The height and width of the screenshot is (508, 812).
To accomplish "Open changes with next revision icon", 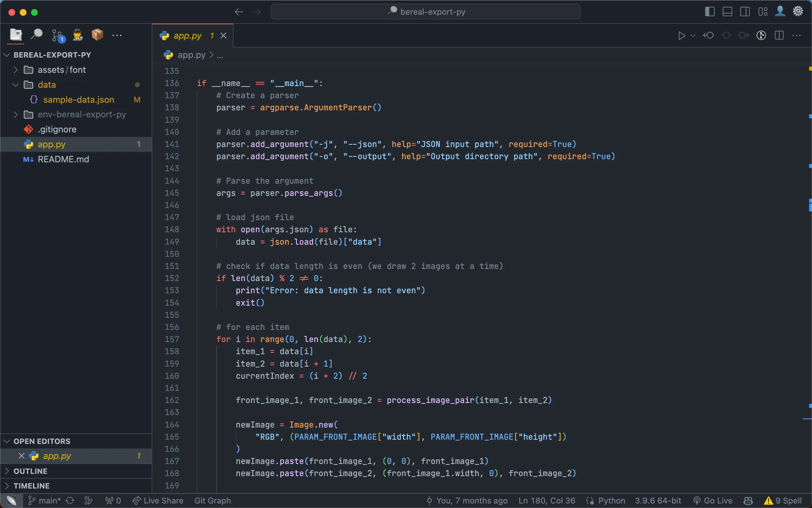I will (x=744, y=35).
